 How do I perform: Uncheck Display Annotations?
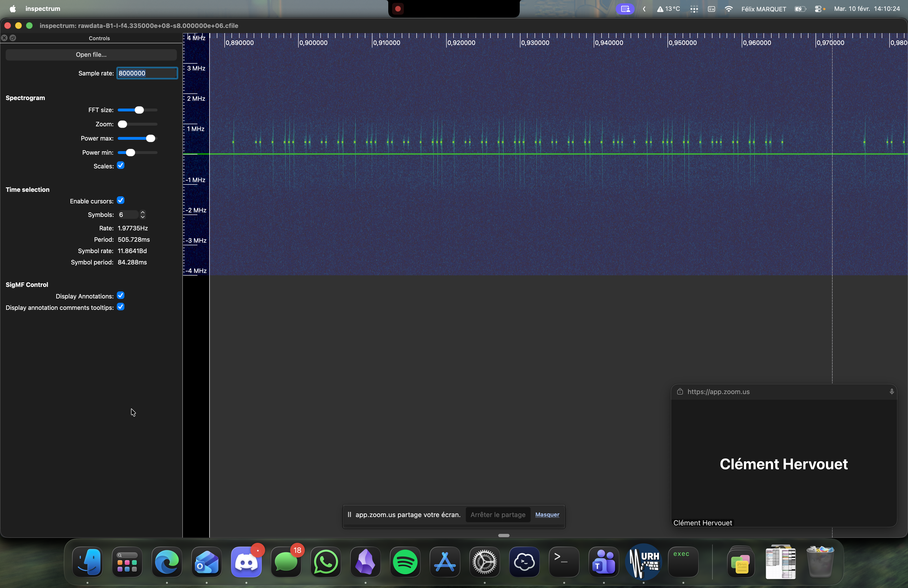(x=121, y=295)
